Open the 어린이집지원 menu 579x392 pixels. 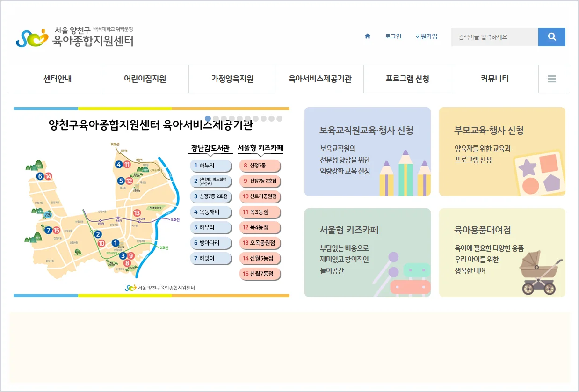[x=145, y=79]
